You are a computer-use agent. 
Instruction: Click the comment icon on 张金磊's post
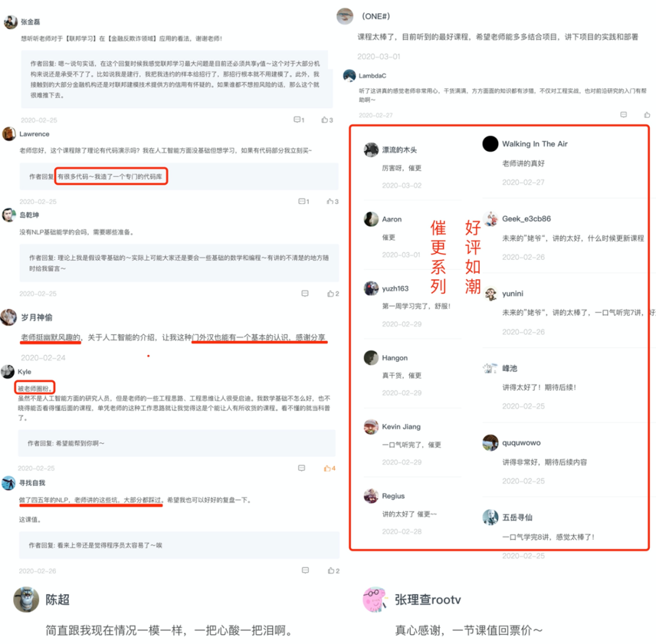pyautogui.click(x=297, y=120)
